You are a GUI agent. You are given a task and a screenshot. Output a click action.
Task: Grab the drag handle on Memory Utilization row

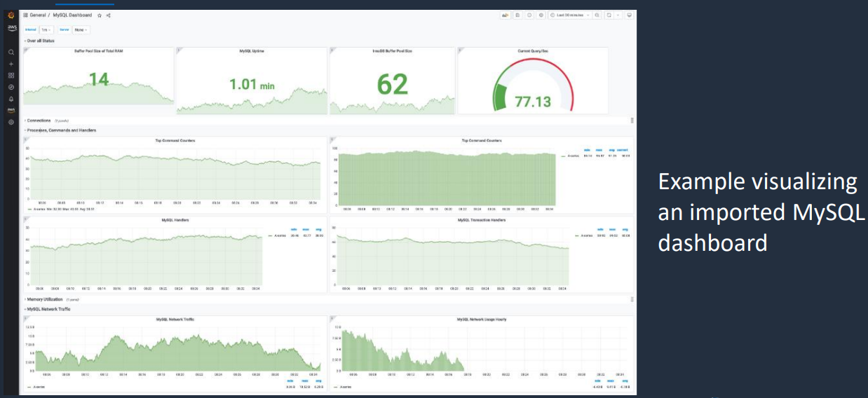click(632, 299)
